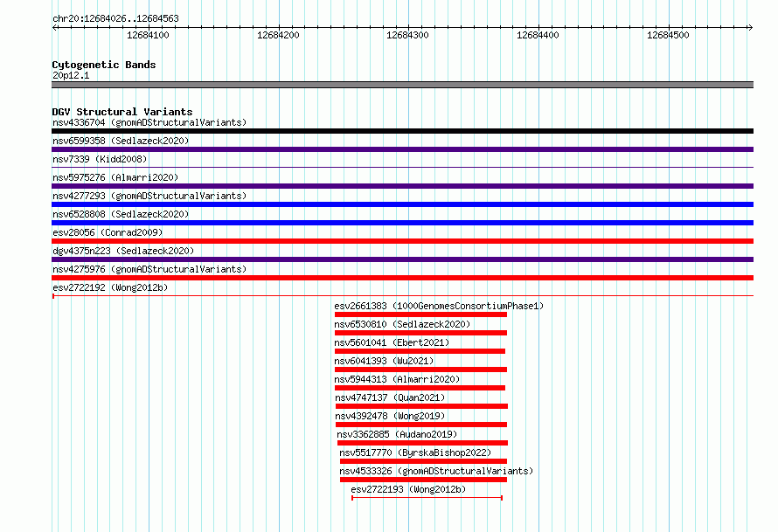
Task: Open dgv4375n223 (Sedlazeck2020) label
Action: coord(123,251)
